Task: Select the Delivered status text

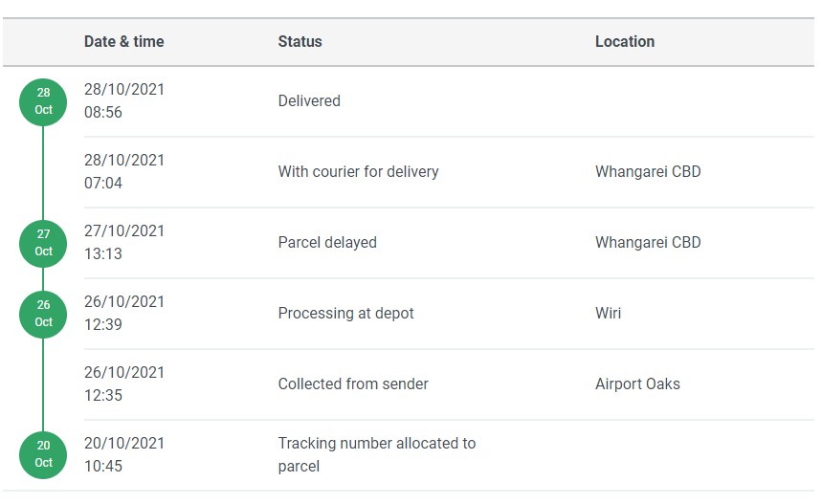Action: pyautogui.click(x=308, y=100)
